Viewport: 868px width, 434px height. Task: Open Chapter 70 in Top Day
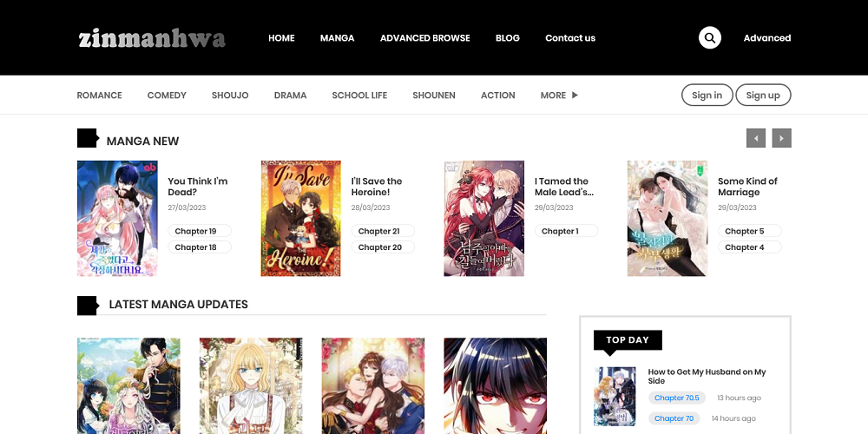pyautogui.click(x=674, y=418)
